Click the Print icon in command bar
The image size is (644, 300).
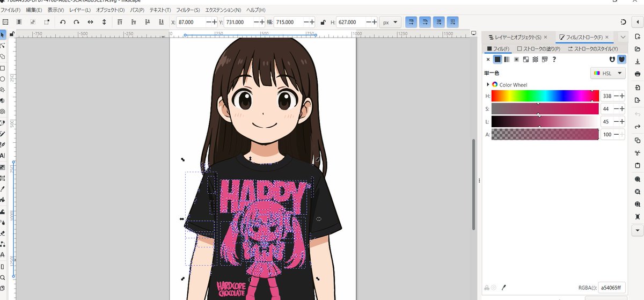637,74
